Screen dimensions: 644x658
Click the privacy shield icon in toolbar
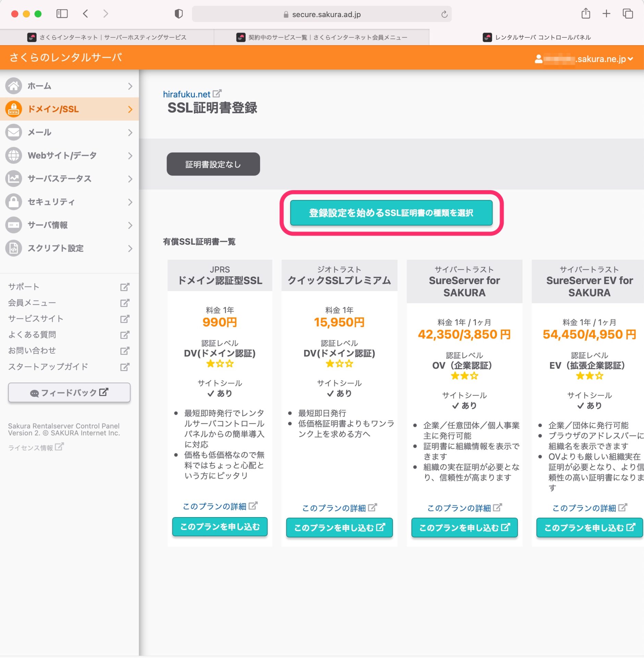click(179, 14)
